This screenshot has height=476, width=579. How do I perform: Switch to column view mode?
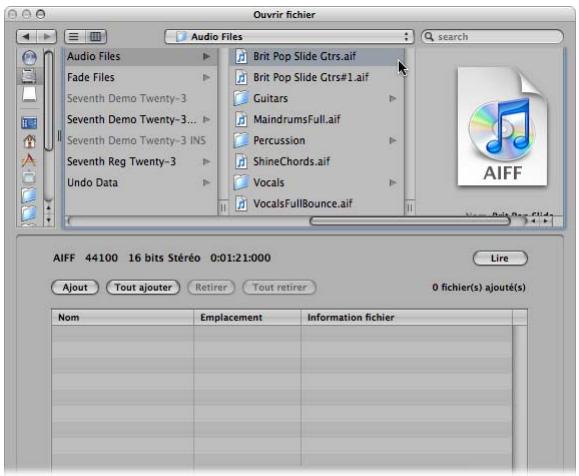click(x=96, y=37)
